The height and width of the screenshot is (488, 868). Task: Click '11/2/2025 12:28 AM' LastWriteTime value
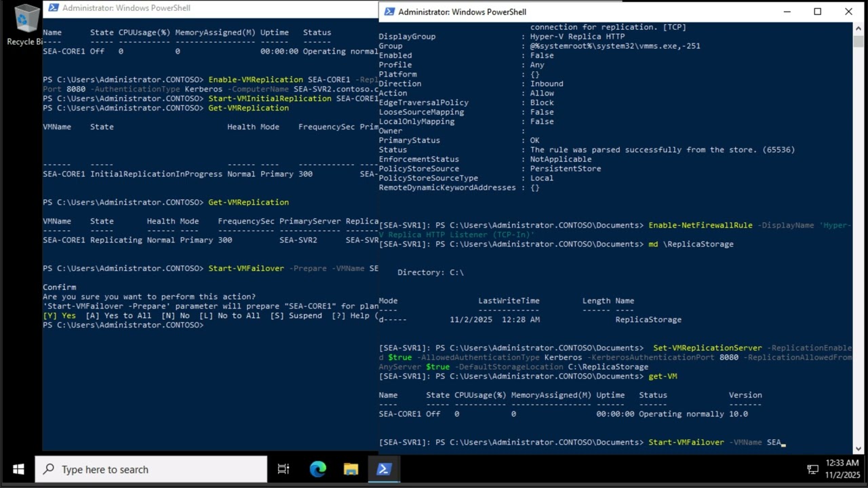(495, 319)
